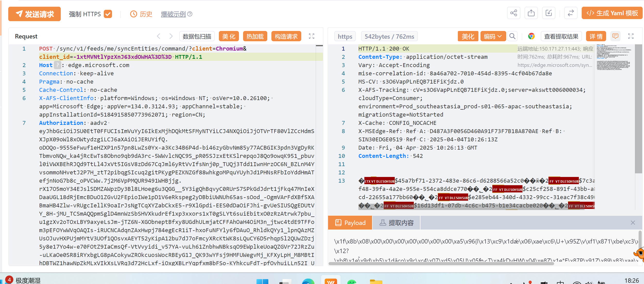Viewport: 644px width, 284px height.
Task: Click the share icon in top toolbar
Action: (513, 13)
